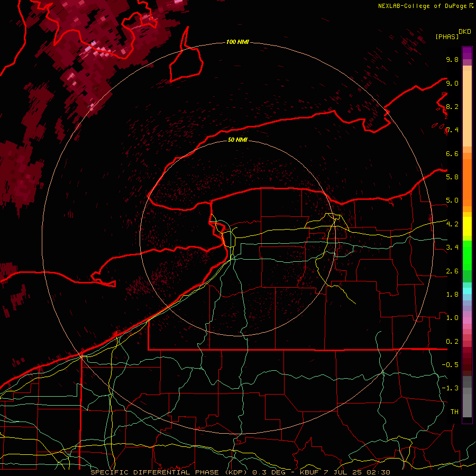Click the [PHAS] unit label
476x476 pixels.
(x=447, y=37)
